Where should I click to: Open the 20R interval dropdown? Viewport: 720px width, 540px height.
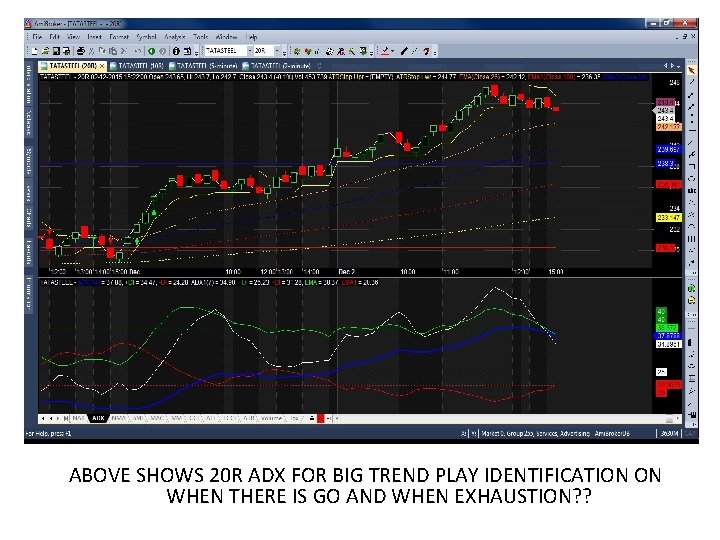pyautogui.click(x=277, y=51)
